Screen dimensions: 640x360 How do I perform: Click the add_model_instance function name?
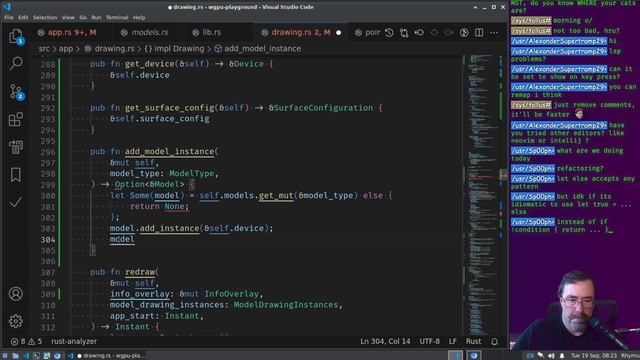[169, 151]
